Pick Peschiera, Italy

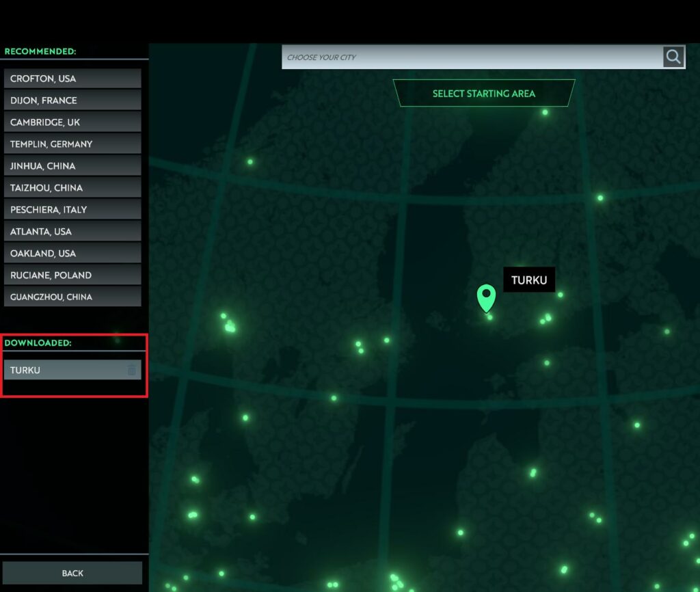click(x=72, y=210)
